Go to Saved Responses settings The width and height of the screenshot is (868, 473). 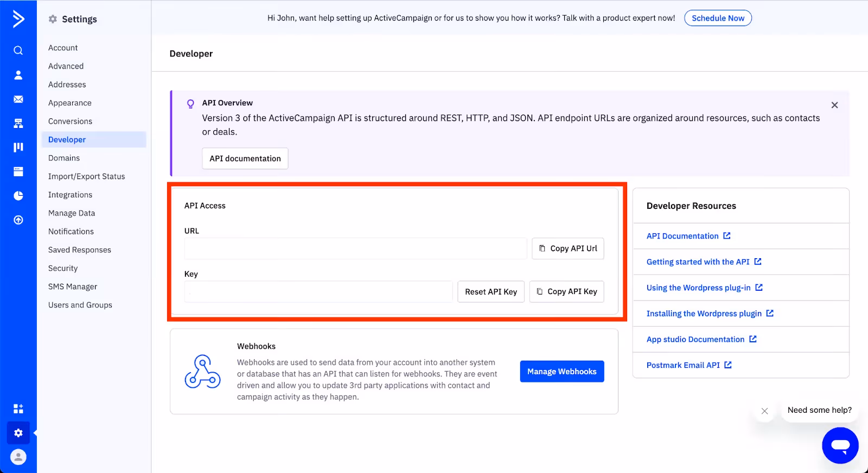(80, 250)
